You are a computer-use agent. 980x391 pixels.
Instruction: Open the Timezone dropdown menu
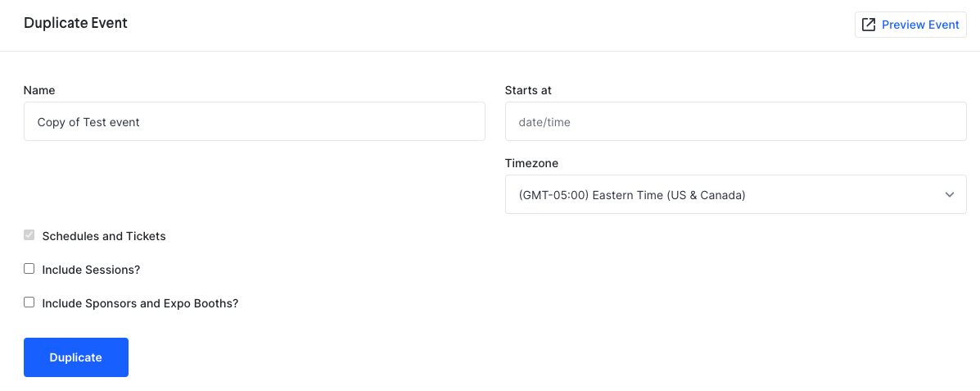(736, 194)
